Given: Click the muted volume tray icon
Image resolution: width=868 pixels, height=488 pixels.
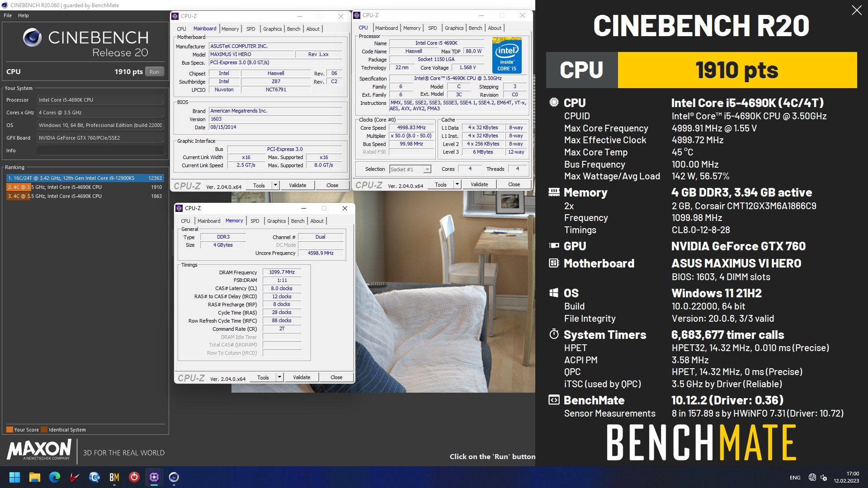Looking at the screenshot, I should click(824, 478).
